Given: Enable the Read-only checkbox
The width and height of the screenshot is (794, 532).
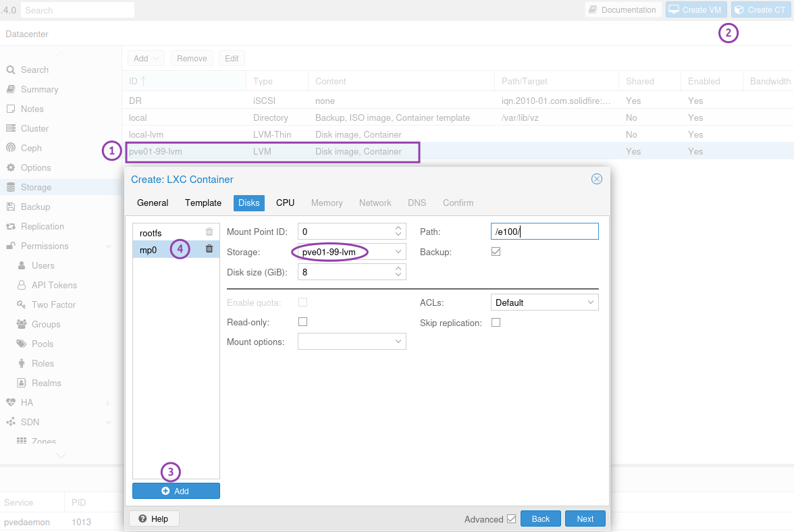Looking at the screenshot, I should [302, 322].
